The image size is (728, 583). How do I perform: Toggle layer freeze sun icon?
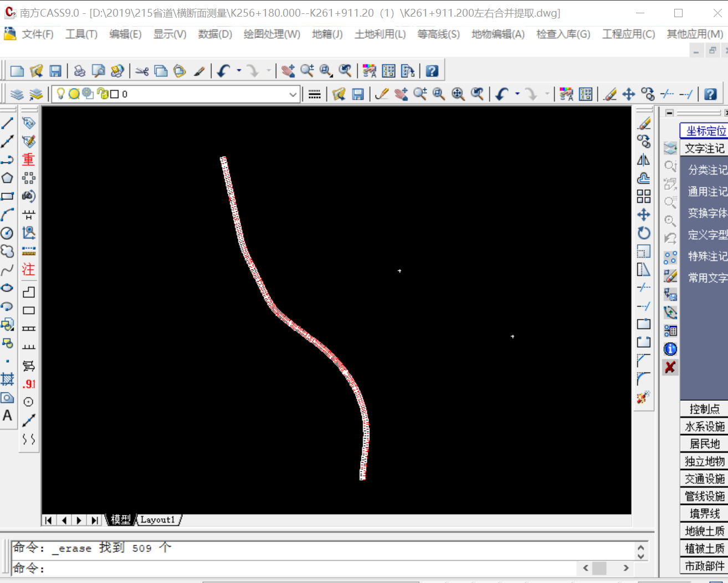coord(74,94)
